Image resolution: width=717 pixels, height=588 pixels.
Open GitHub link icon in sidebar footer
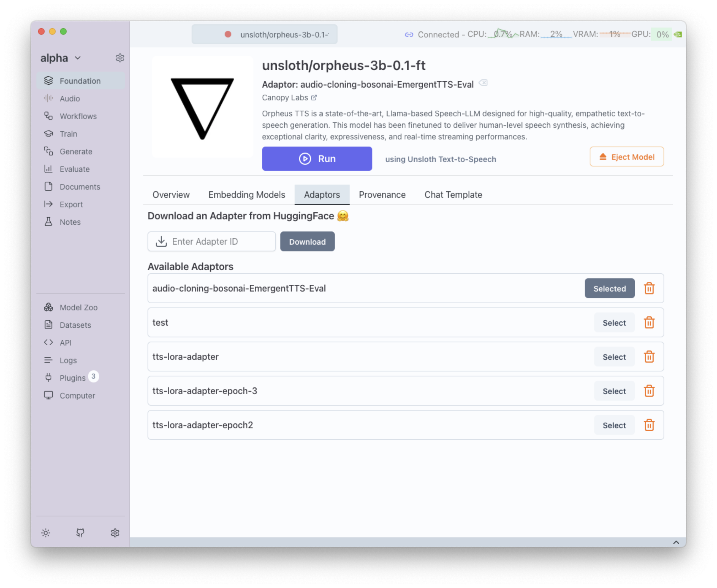point(80,533)
